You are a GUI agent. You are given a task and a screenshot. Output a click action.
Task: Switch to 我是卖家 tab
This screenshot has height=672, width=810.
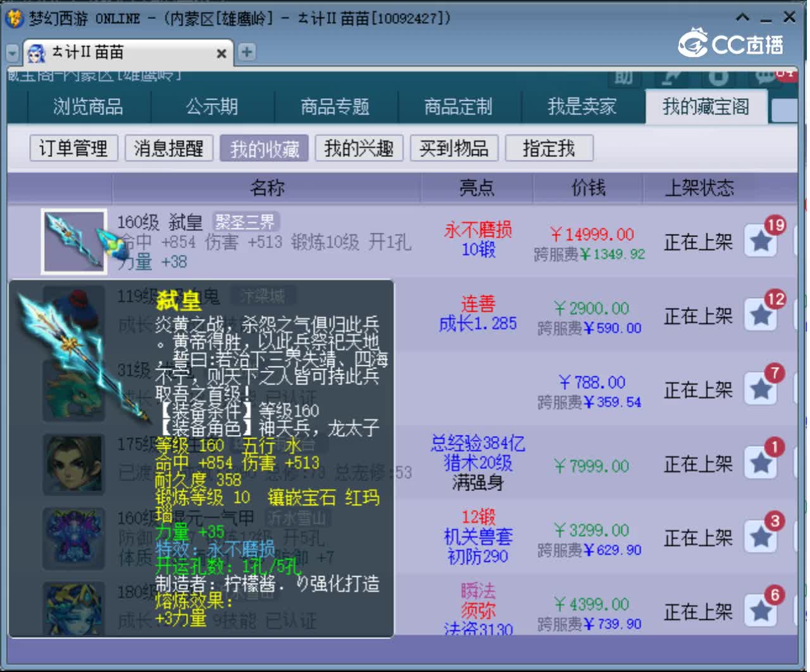(582, 106)
